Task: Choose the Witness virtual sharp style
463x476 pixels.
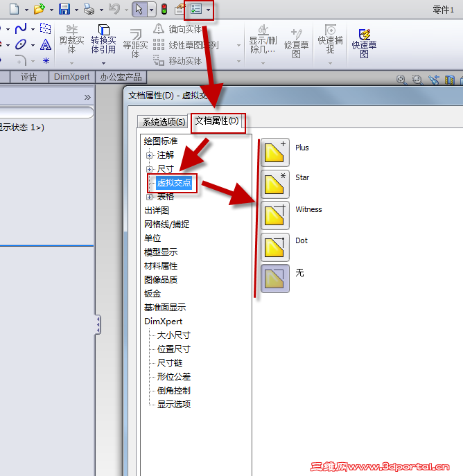Action: tap(274, 215)
